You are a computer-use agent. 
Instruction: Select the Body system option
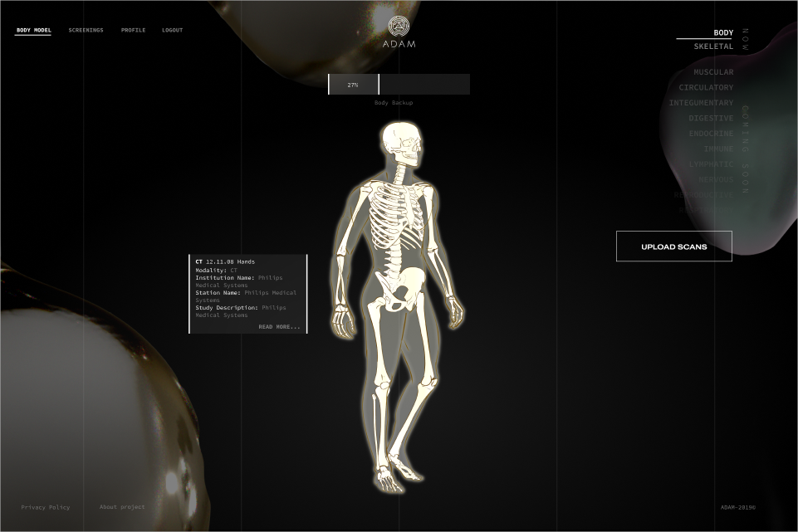[722, 33]
